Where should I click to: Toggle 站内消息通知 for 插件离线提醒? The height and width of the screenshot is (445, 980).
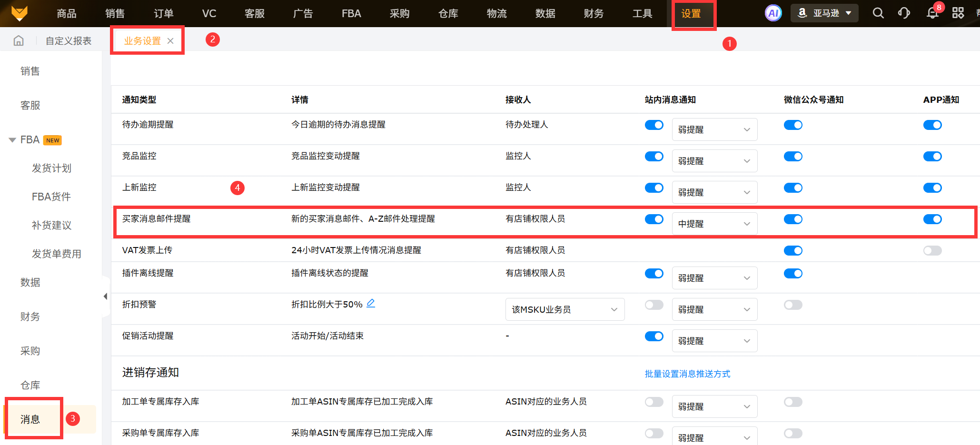(x=654, y=273)
